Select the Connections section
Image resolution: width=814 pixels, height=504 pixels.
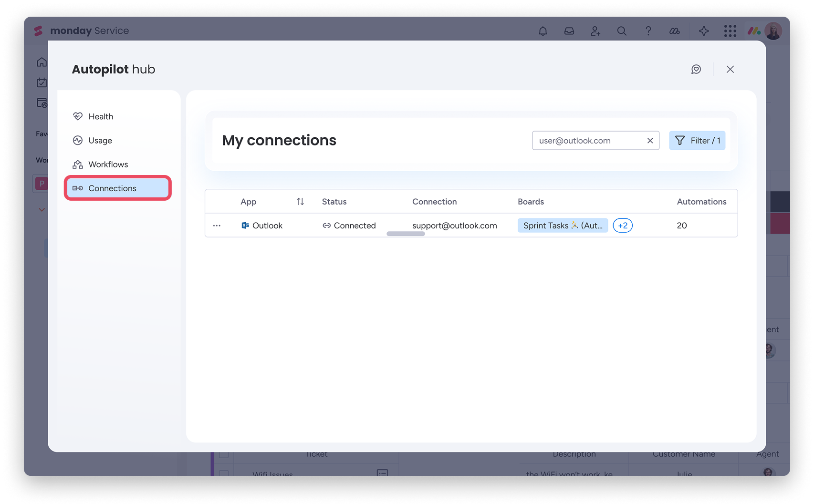118,188
